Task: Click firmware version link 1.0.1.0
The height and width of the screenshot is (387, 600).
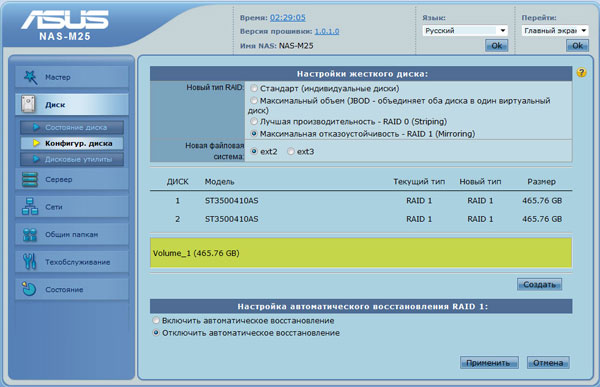Action: point(327,31)
